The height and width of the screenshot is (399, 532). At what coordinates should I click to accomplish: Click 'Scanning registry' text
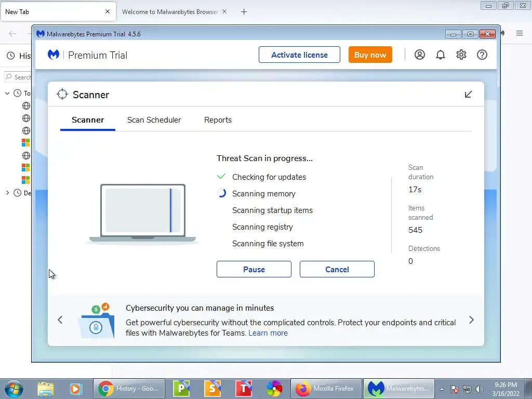[262, 227]
